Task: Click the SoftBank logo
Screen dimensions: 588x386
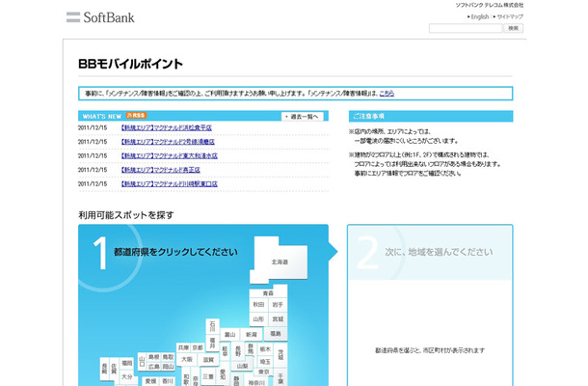Action: coord(100,17)
